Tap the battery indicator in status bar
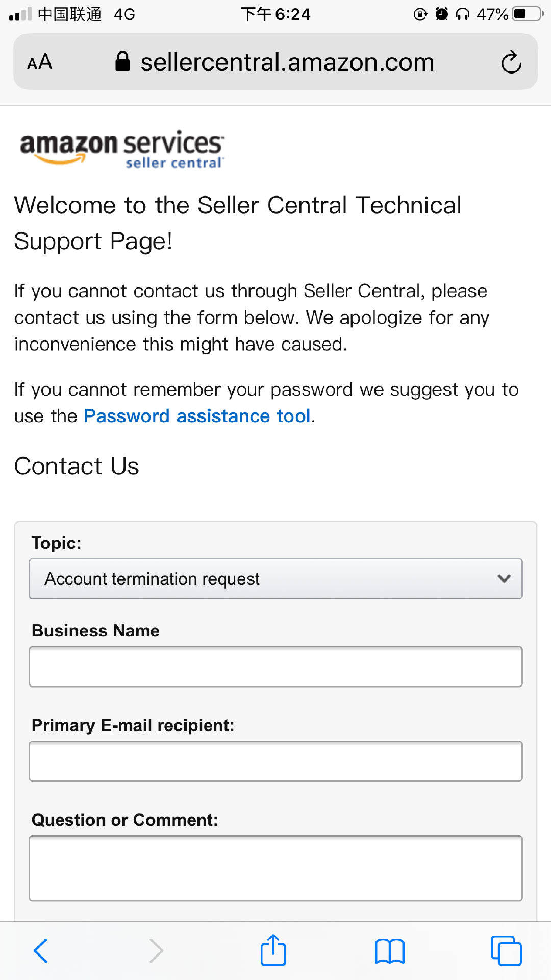Image resolution: width=551 pixels, height=980 pixels. [x=528, y=14]
